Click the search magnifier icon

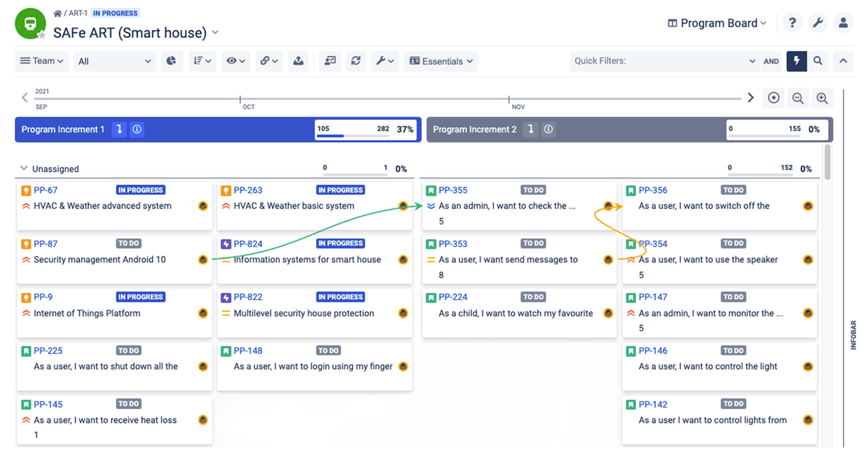click(x=818, y=61)
